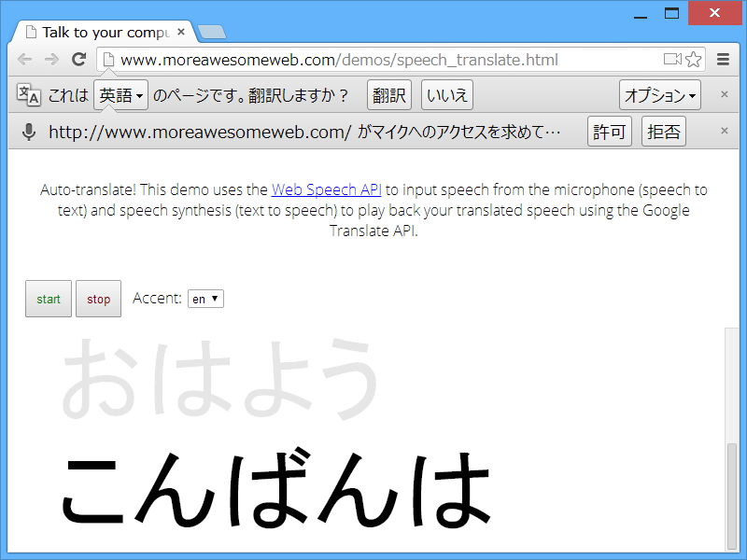
Task: Deny microphone access with 拒否
Action: (664, 132)
